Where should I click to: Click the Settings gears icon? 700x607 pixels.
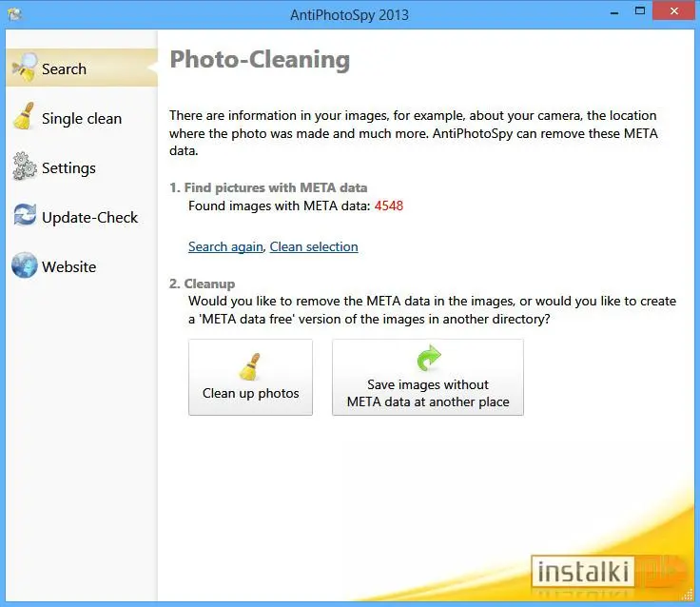point(24,166)
